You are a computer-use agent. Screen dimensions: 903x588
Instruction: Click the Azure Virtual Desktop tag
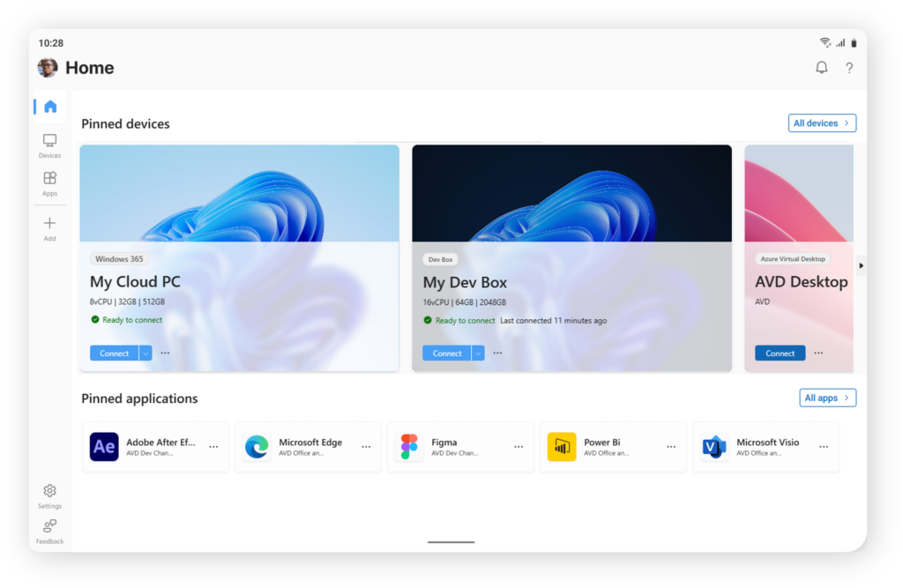click(x=793, y=259)
